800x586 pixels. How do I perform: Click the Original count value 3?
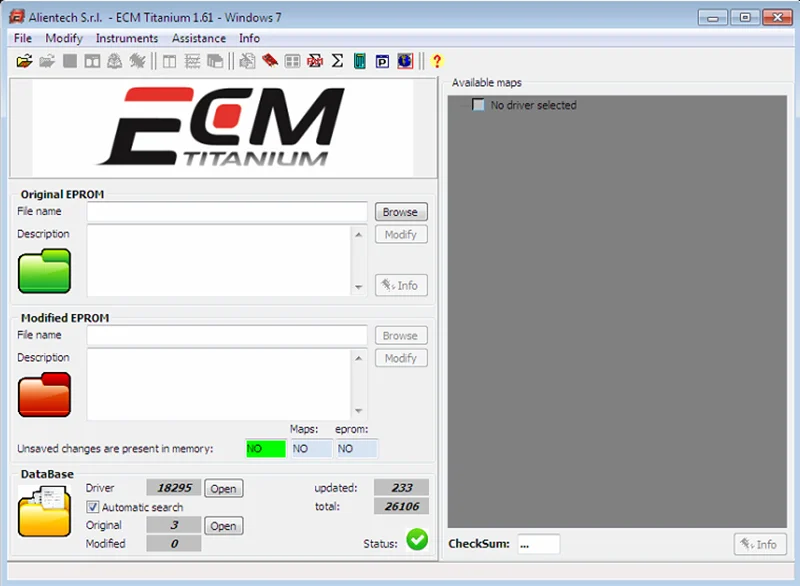pyautogui.click(x=174, y=525)
